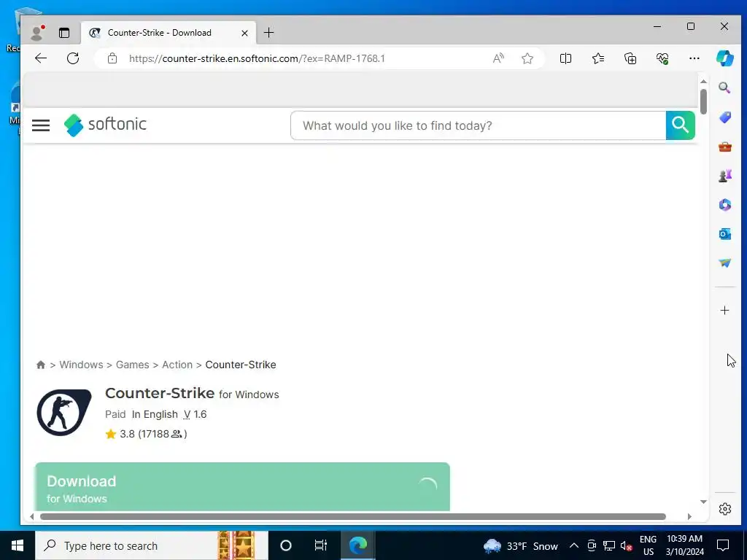Open the Copilot sidebar button
Image resolution: width=747 pixels, height=560 pixels.
[724, 58]
